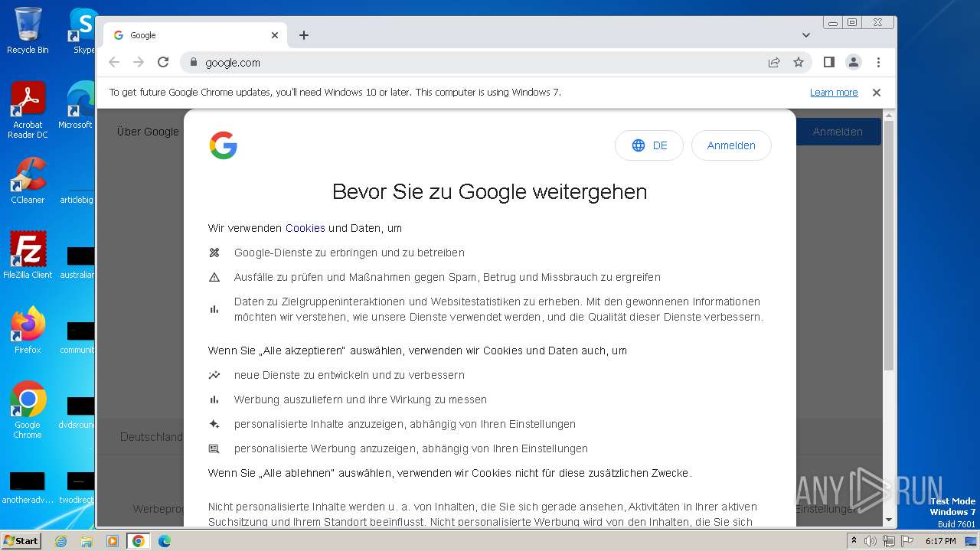Open the Chrome profile avatar
Screen dimensions: 980x551
[x=854, y=63]
